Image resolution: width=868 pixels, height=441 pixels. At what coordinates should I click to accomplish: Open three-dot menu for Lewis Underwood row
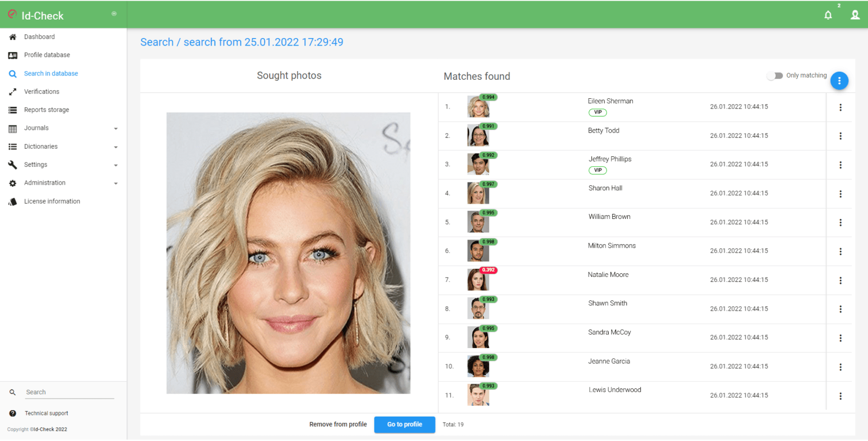click(840, 396)
